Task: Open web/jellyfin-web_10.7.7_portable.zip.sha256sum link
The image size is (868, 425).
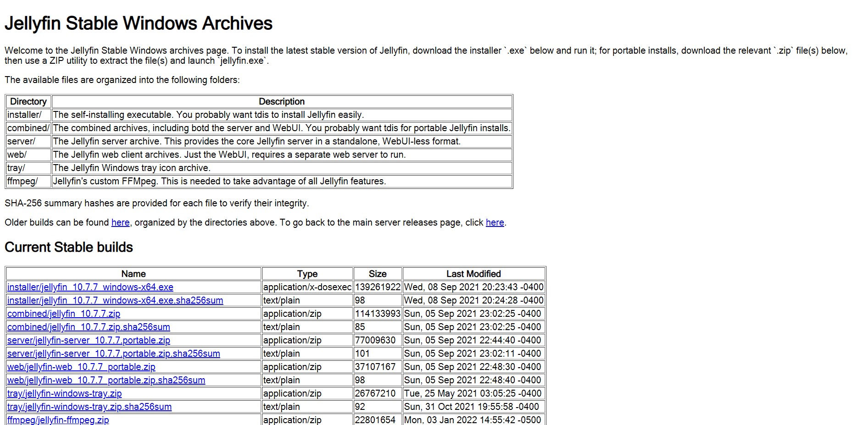Action: click(106, 380)
